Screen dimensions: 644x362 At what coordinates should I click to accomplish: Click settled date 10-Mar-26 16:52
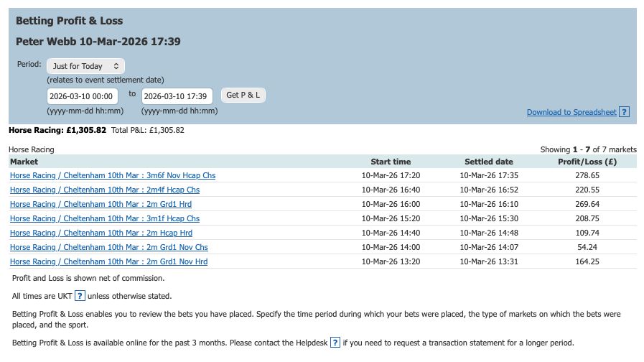pos(489,190)
